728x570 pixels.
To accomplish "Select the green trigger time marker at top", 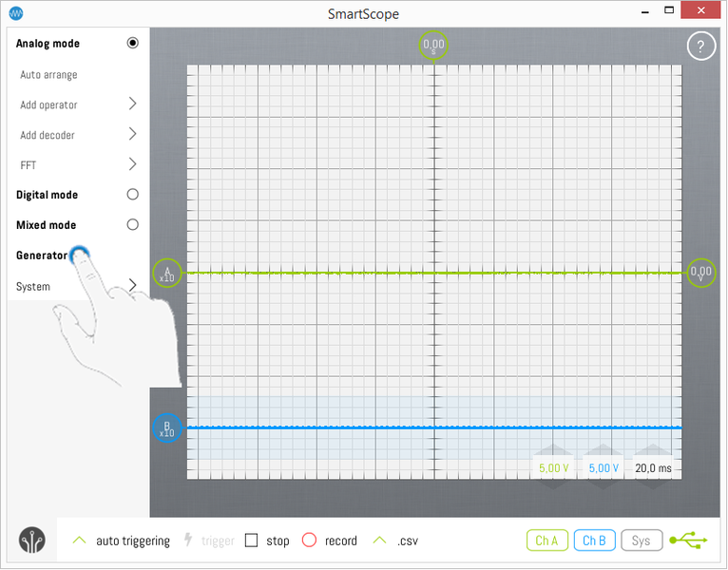I will [433, 45].
